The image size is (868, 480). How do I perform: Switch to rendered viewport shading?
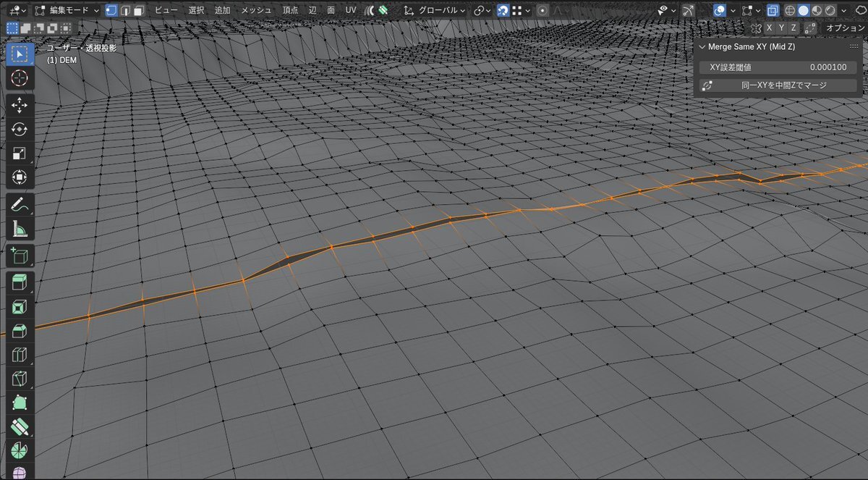tap(829, 10)
